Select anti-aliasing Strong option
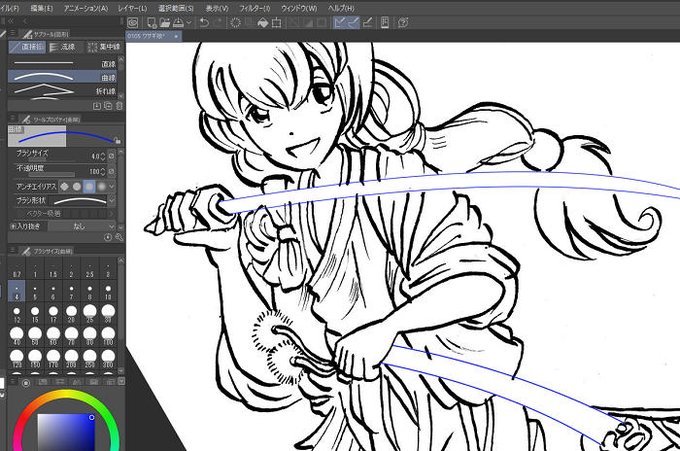 pyautogui.click(x=101, y=186)
